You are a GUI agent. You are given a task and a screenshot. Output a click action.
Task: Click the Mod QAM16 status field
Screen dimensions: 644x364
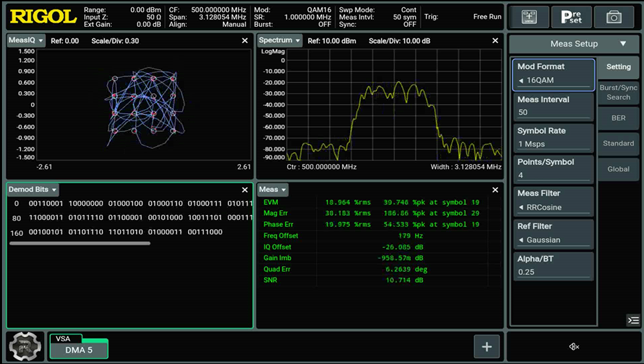[293, 10]
